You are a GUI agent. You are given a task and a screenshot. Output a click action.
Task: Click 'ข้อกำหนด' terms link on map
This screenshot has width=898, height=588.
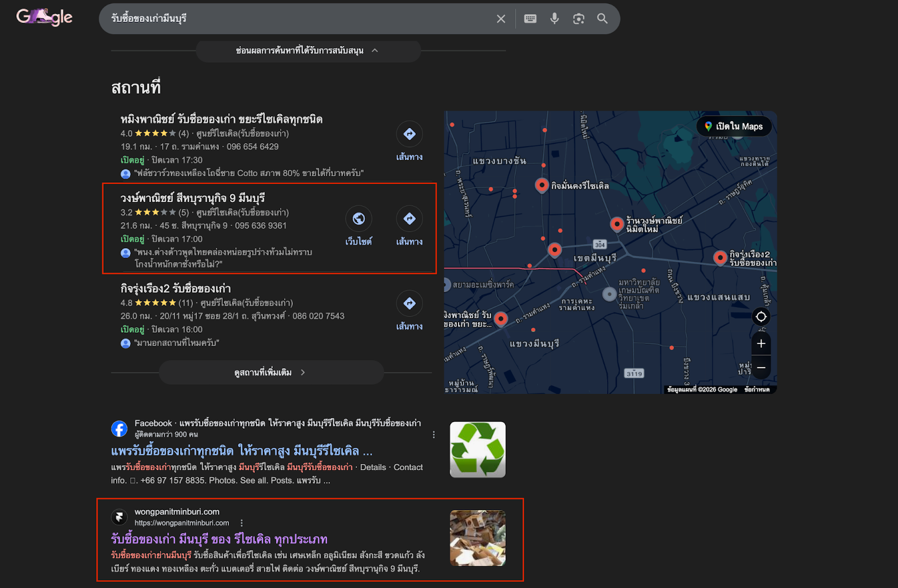[757, 389]
